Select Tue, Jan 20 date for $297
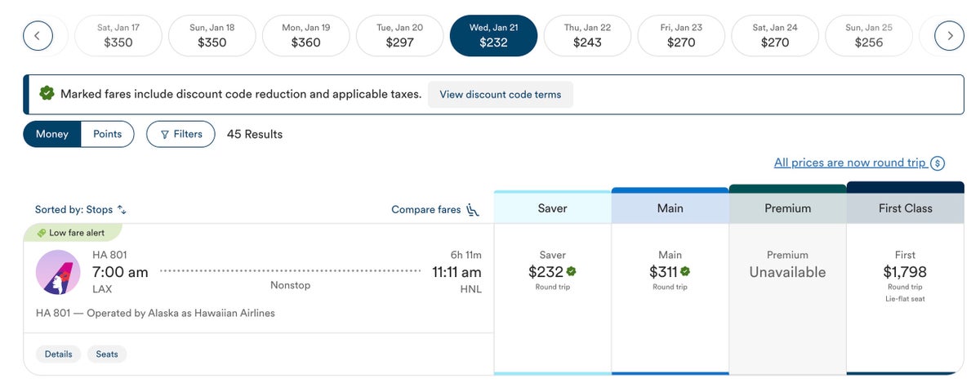The height and width of the screenshot is (388, 980). click(x=400, y=36)
